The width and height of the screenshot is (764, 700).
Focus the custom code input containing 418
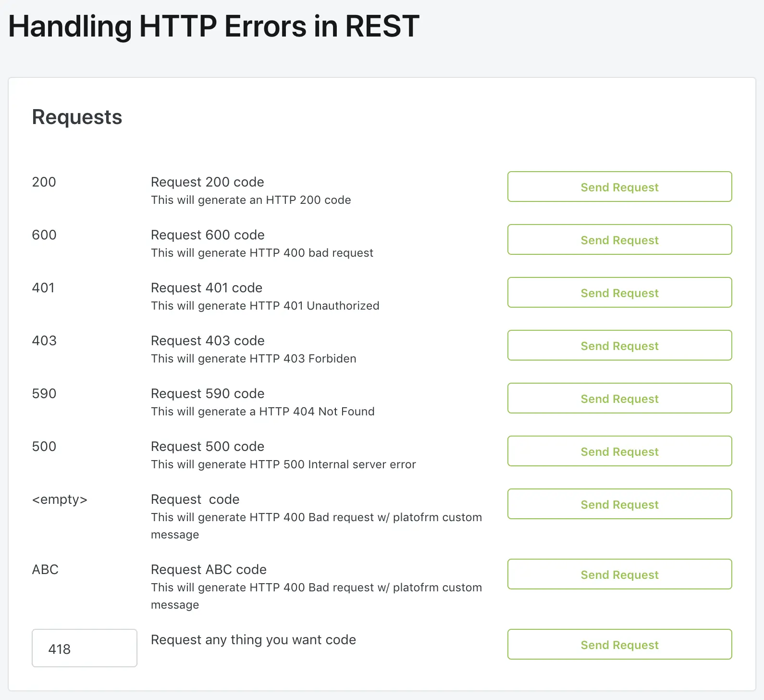(x=85, y=649)
